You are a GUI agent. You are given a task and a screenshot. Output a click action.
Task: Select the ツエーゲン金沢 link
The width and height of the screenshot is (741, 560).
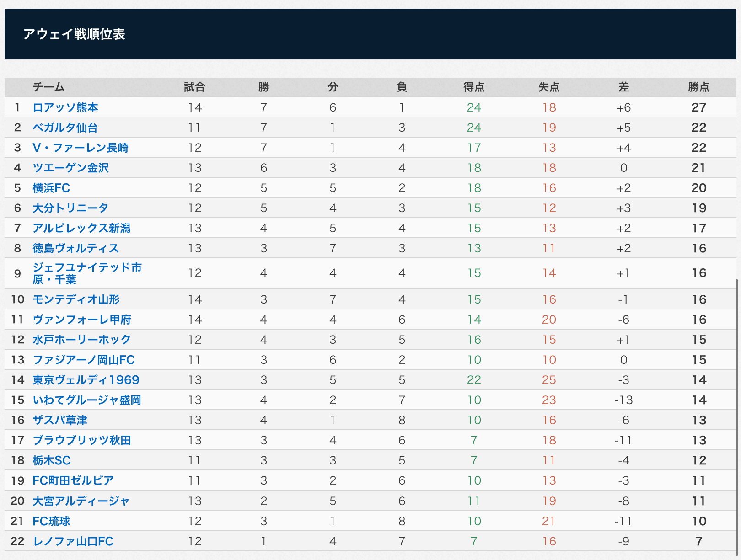click(x=70, y=168)
